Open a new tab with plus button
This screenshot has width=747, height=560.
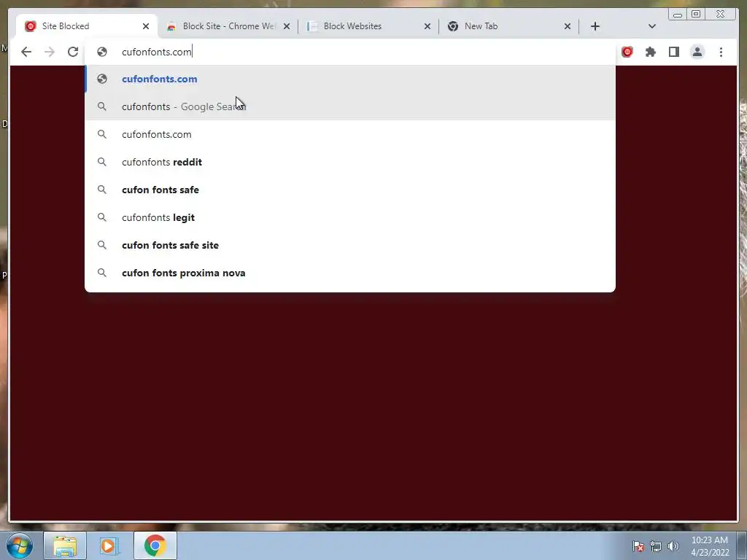pyautogui.click(x=595, y=26)
